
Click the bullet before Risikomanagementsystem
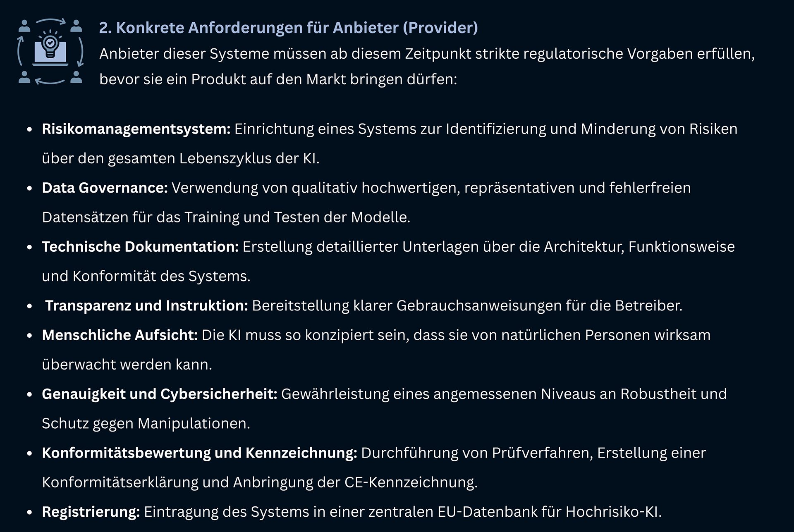[x=29, y=129]
